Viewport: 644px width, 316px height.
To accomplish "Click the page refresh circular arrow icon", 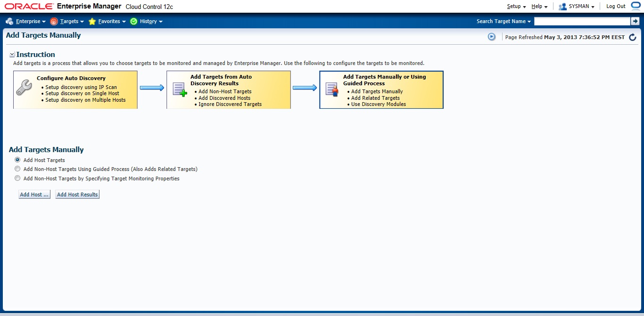I will click(x=633, y=37).
